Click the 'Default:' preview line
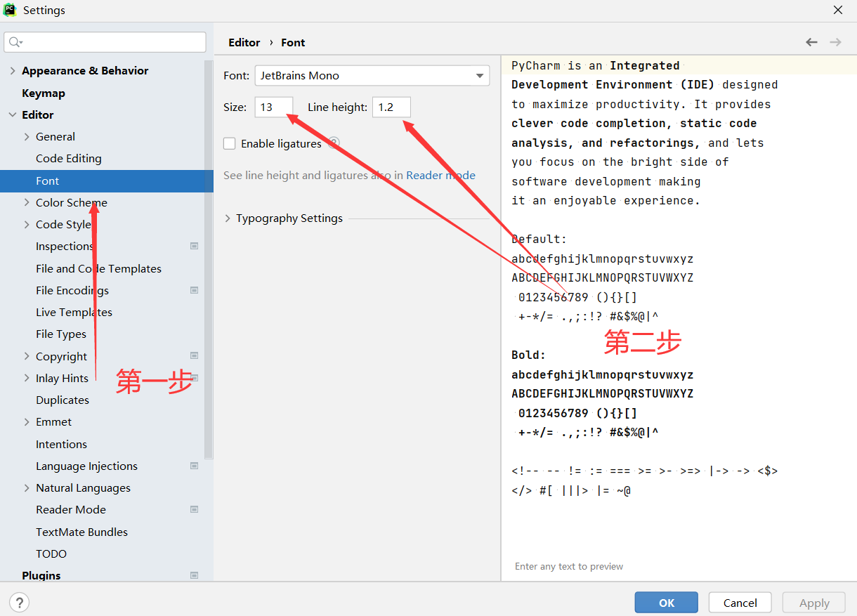857x616 pixels. point(539,239)
